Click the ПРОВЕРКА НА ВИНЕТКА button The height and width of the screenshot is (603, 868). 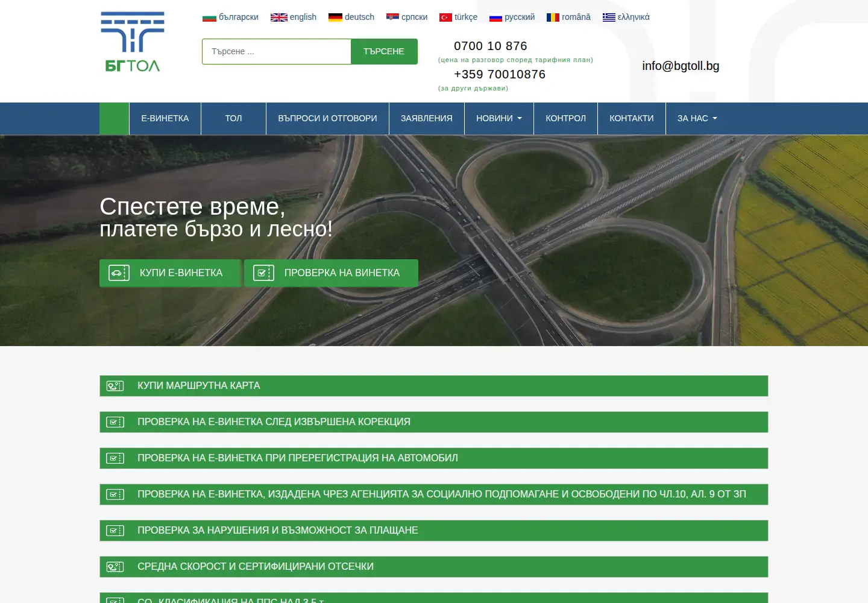[331, 273]
